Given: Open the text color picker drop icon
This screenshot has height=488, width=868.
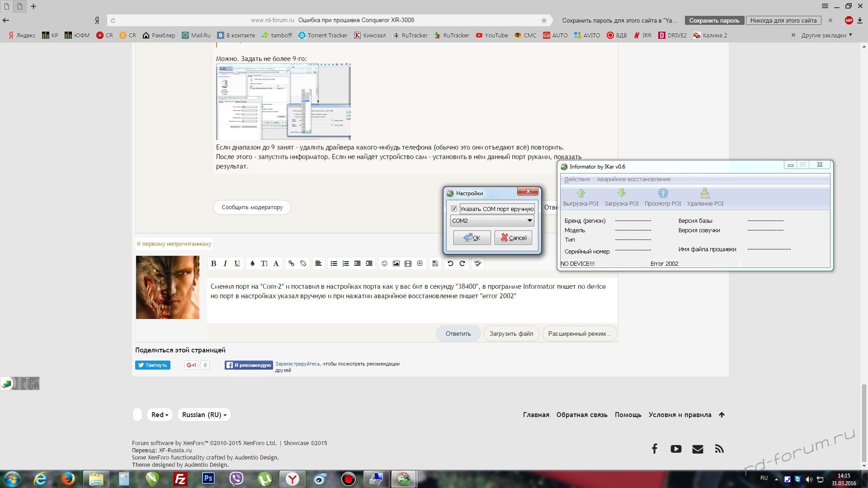Looking at the screenshot, I should pyautogui.click(x=252, y=263).
